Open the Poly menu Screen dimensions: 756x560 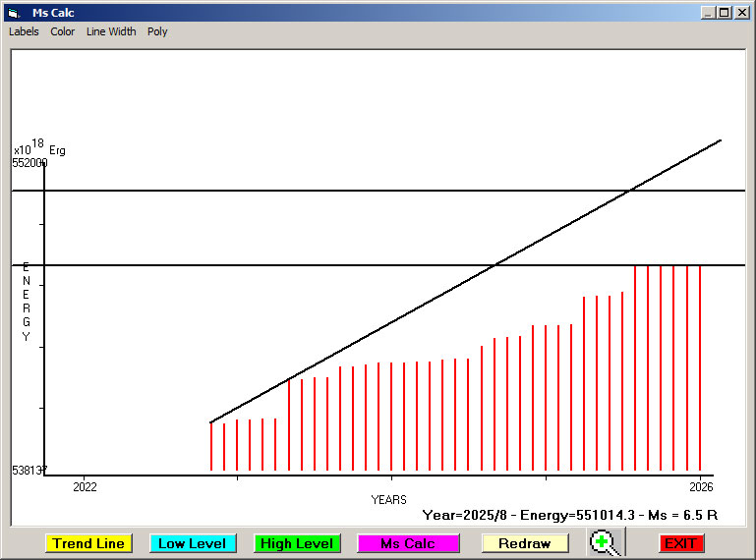157,31
